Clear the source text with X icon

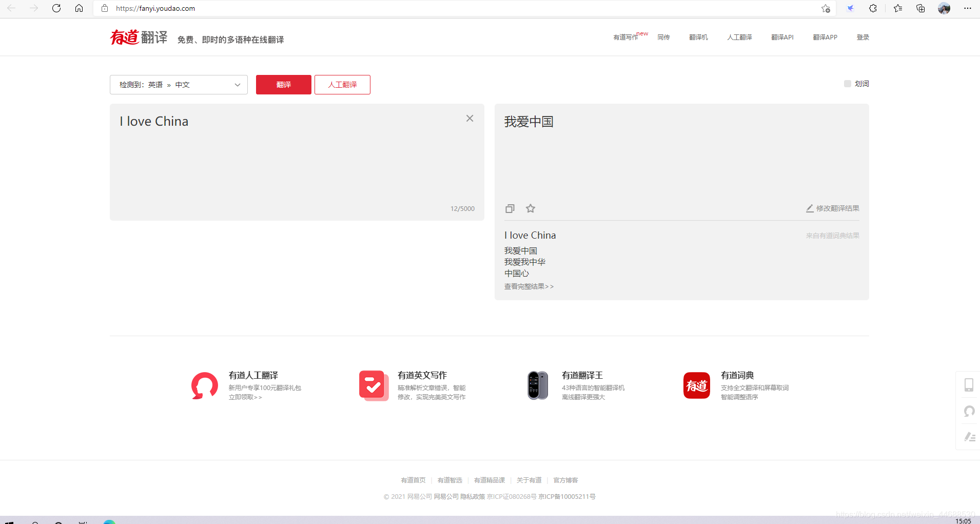(x=469, y=119)
